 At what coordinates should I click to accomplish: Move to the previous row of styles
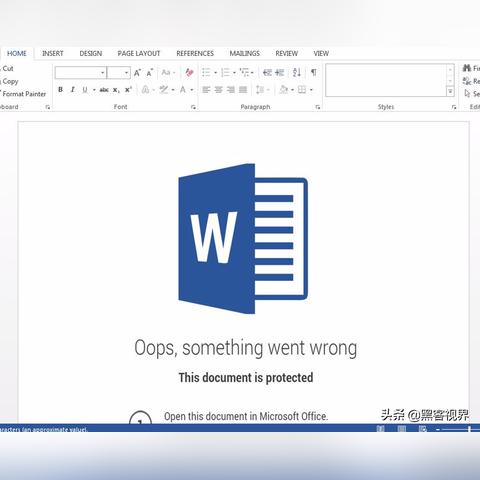pos(450,70)
